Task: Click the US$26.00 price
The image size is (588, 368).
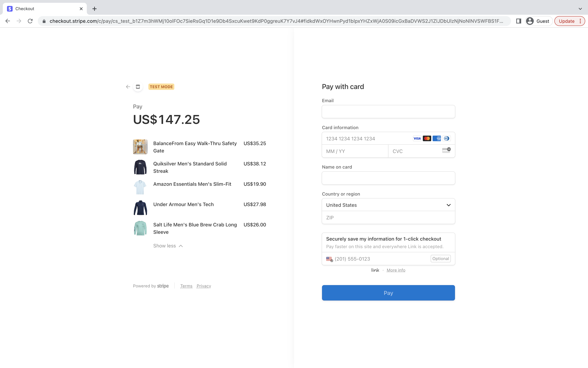Action: 255,225
